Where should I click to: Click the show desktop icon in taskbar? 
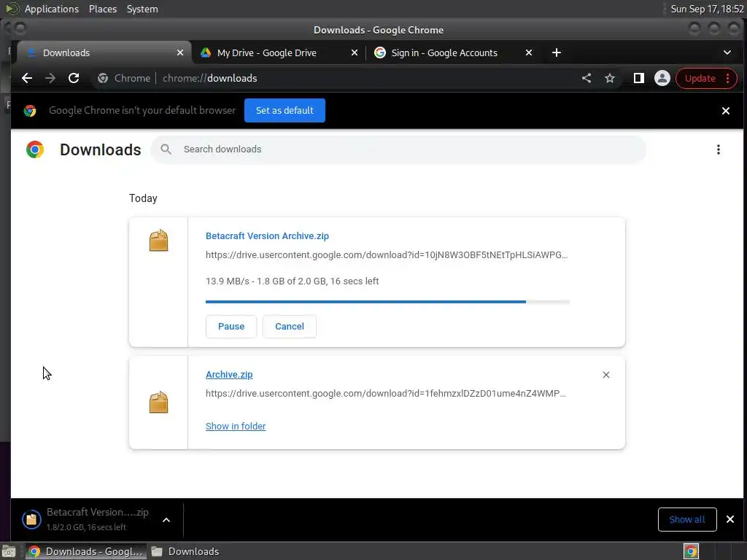[9, 551]
